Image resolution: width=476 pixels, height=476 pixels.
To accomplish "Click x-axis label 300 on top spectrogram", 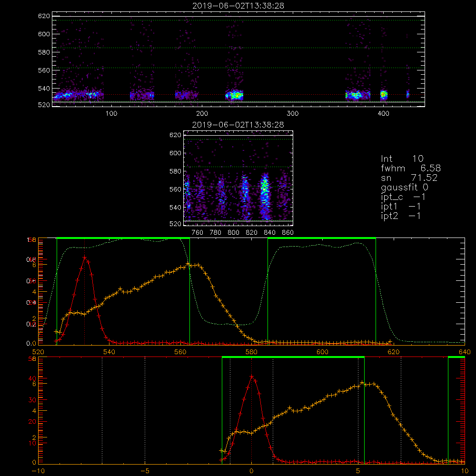I will (x=293, y=114).
